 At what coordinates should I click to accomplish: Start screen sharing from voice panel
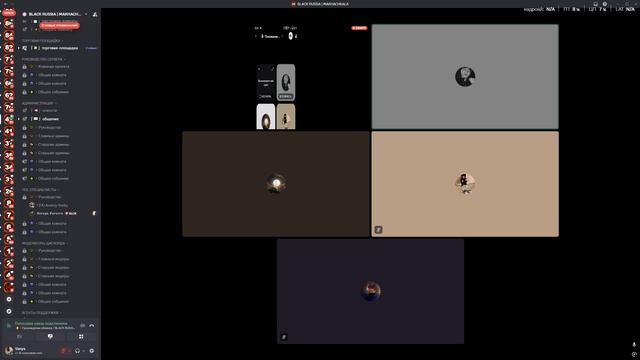pyautogui.click(x=50, y=337)
